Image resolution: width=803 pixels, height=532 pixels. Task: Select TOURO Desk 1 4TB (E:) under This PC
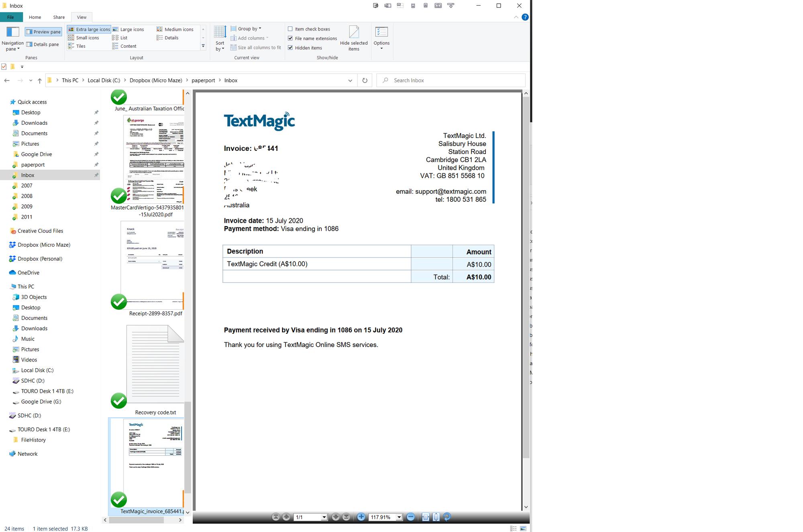click(47, 391)
